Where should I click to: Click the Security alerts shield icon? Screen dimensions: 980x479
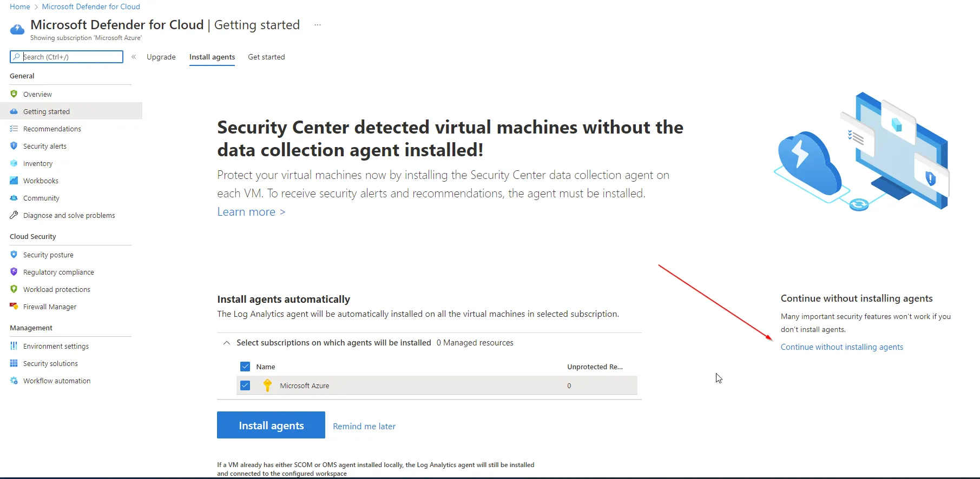14,146
